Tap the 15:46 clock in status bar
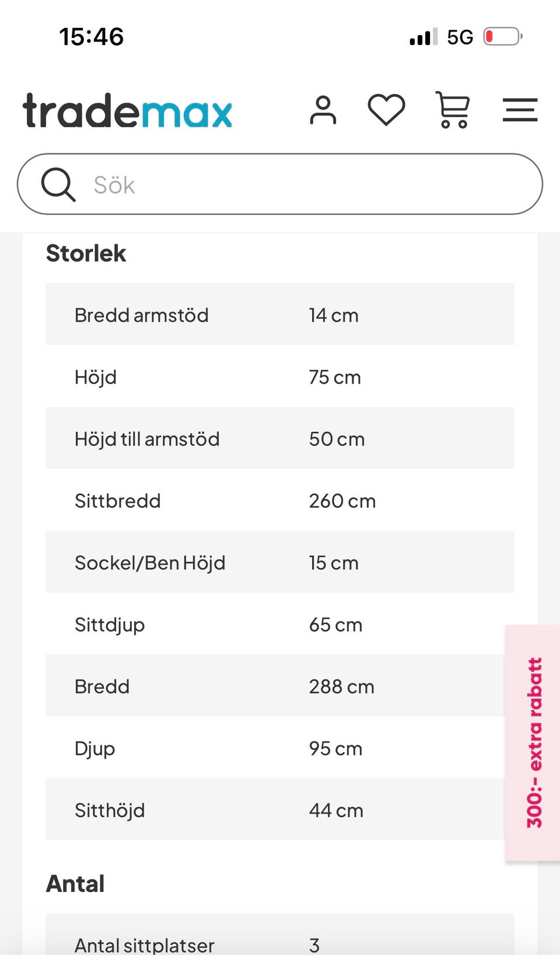Viewport: 560px width, 962px height. coord(92,37)
